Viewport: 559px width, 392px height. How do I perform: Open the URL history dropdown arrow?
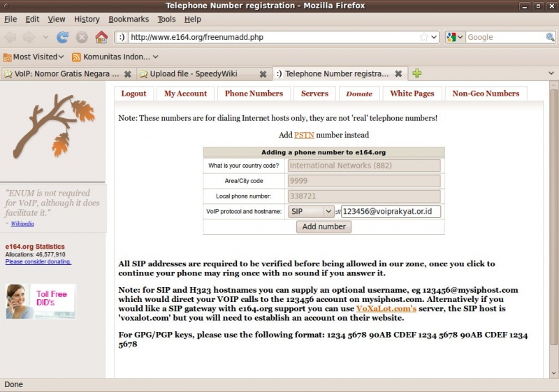[x=434, y=37]
